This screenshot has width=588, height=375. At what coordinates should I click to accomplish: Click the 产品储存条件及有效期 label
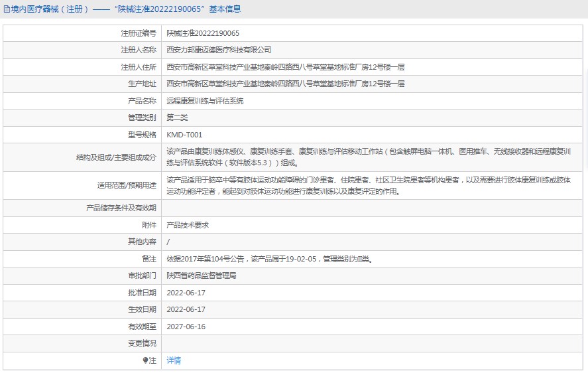pyautogui.click(x=121, y=208)
